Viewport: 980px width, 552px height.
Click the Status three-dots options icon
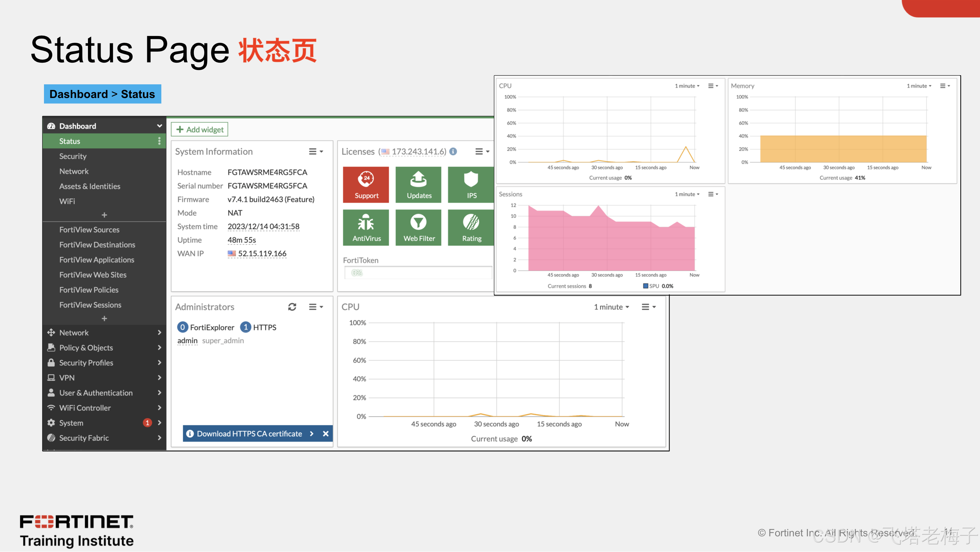(x=159, y=141)
